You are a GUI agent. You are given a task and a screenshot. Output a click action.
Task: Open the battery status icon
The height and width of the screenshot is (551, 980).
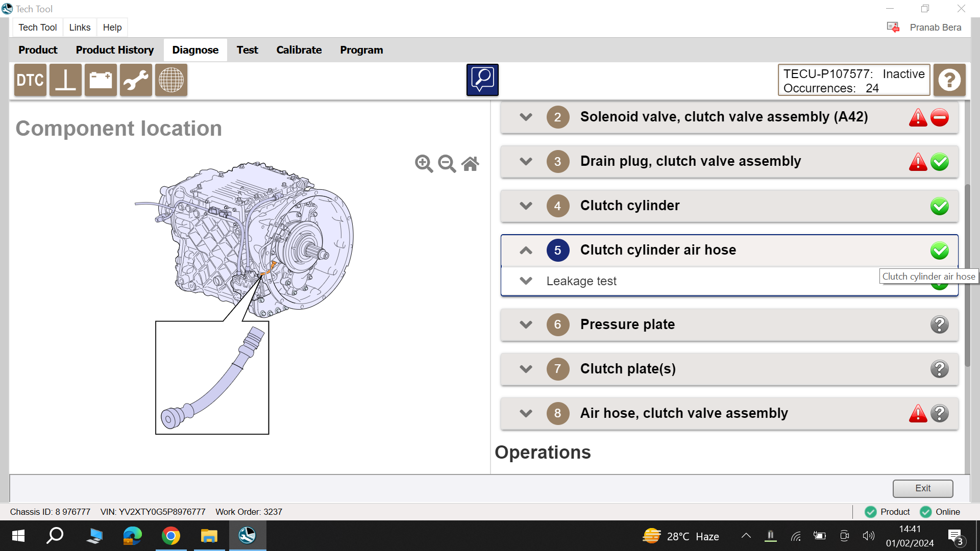[x=101, y=80]
